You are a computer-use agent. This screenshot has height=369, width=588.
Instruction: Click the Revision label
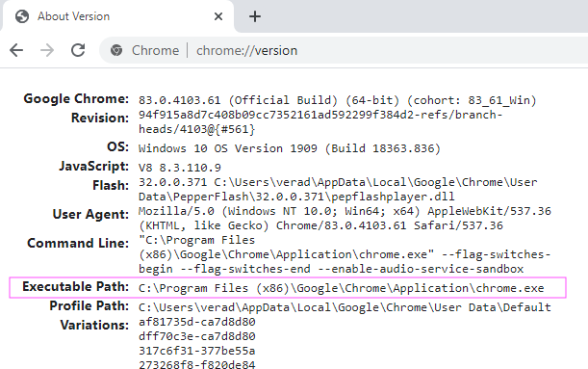100,118
